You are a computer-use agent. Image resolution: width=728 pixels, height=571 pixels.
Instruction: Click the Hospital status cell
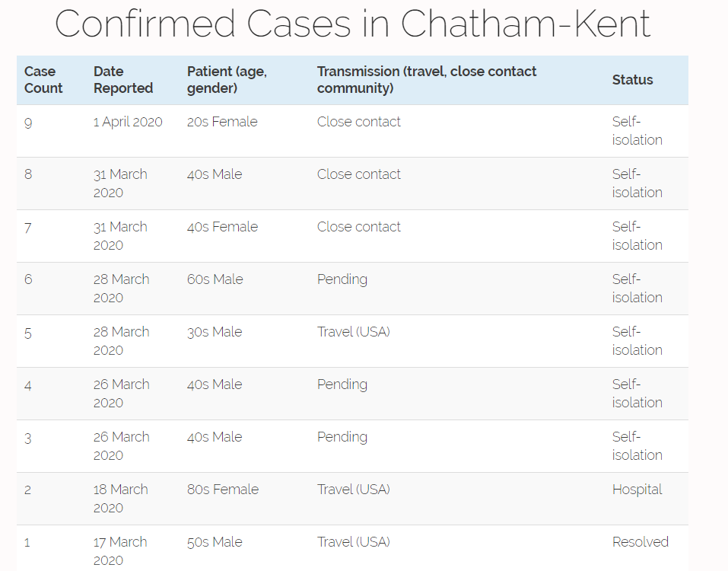[637, 490]
